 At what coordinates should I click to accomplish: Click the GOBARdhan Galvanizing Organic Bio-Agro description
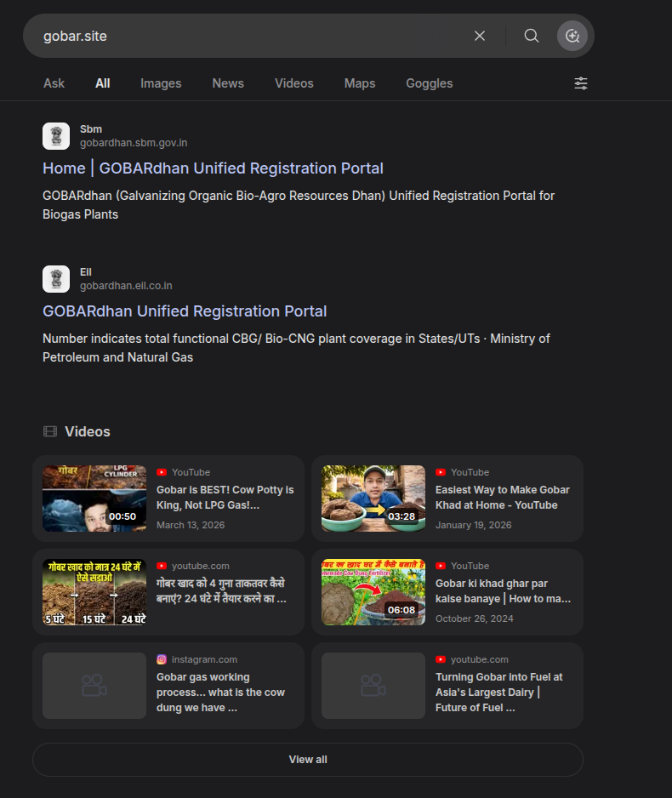tap(299, 205)
